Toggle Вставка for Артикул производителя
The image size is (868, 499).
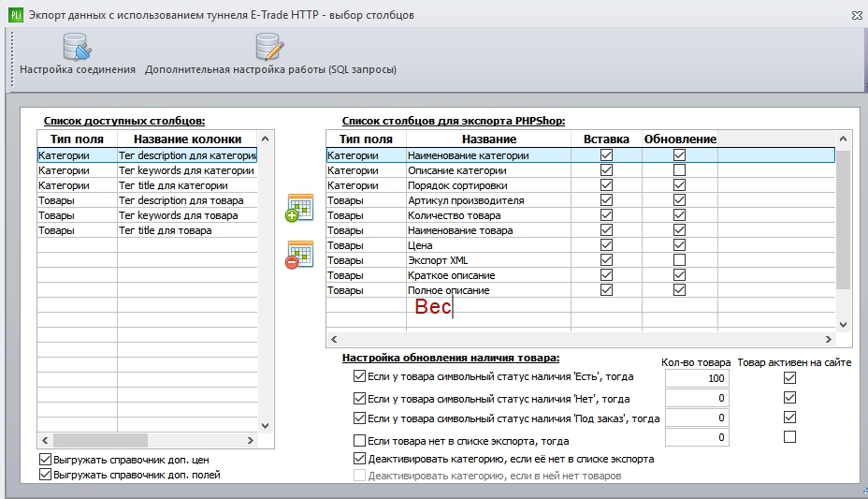coord(606,200)
